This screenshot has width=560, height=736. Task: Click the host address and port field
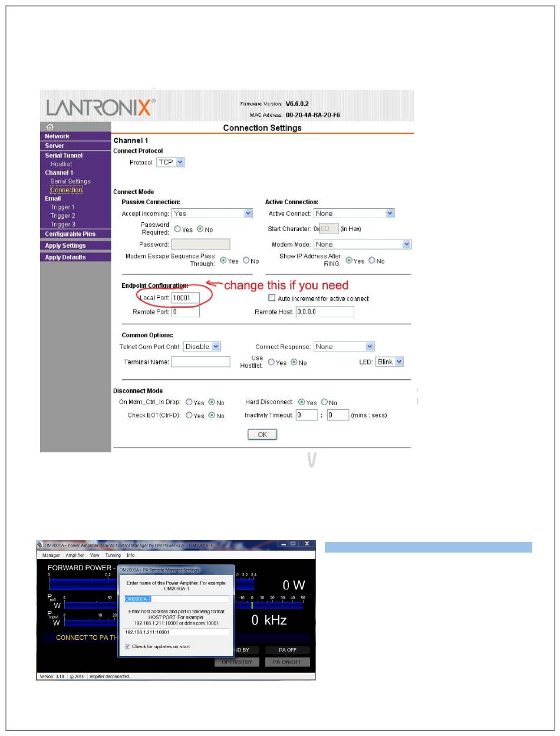[176, 632]
